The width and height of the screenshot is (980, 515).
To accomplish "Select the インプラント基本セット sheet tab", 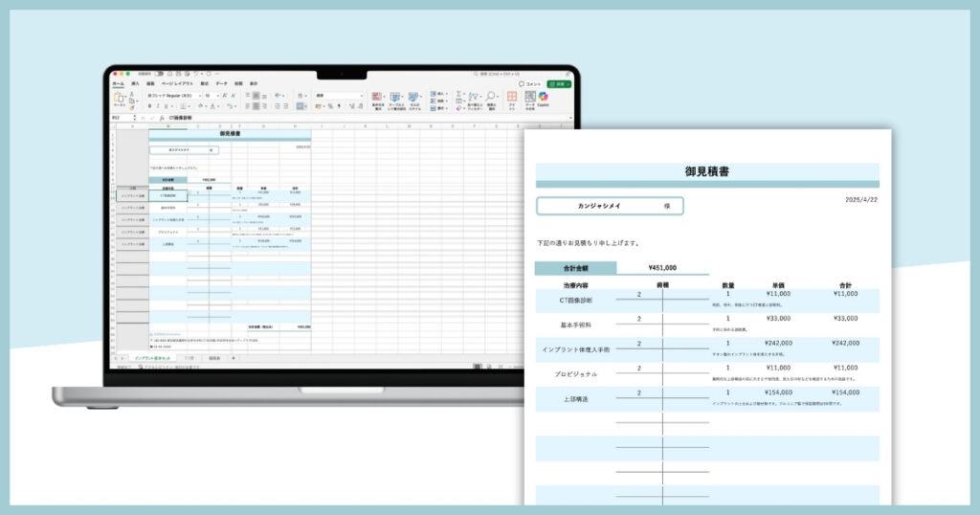I will pos(152,358).
